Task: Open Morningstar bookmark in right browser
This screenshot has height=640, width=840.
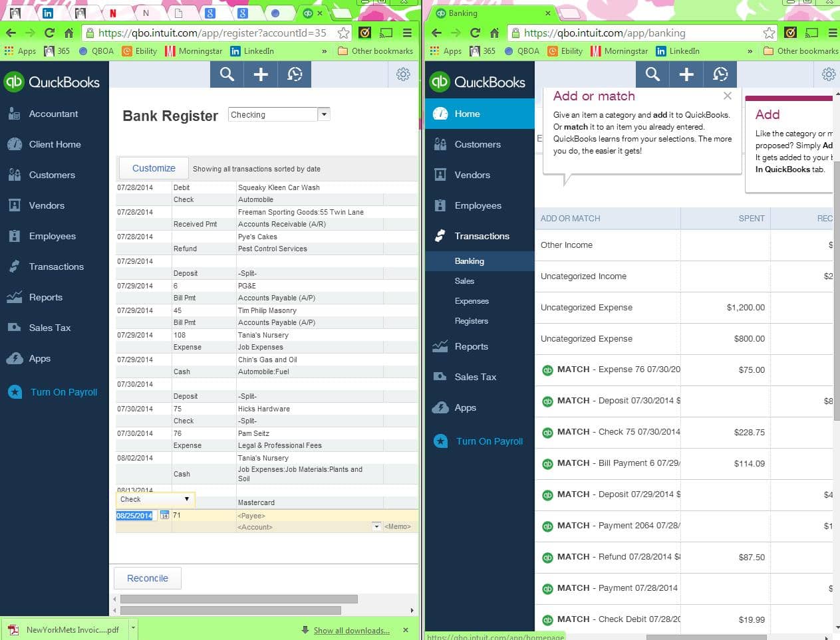Action: click(619, 51)
